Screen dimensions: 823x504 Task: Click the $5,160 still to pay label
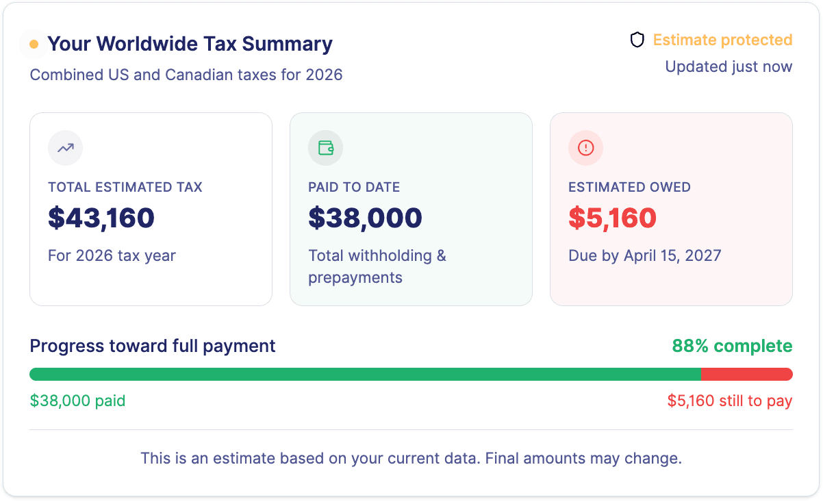(x=730, y=401)
